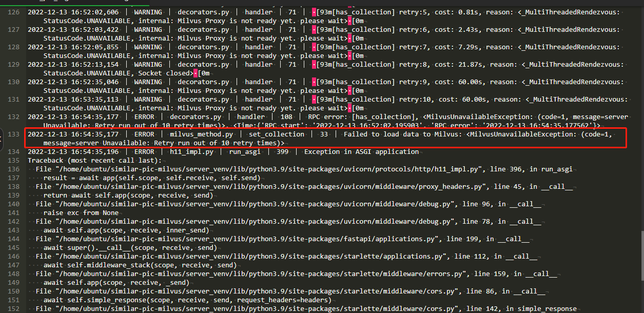
Task: Select the ERROR keyword on line 134
Action: pyautogui.click(x=144, y=151)
